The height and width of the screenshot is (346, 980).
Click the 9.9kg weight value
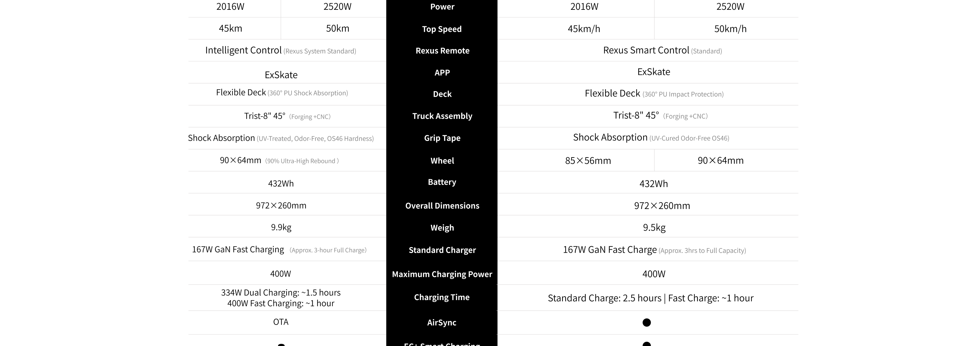[x=281, y=227]
